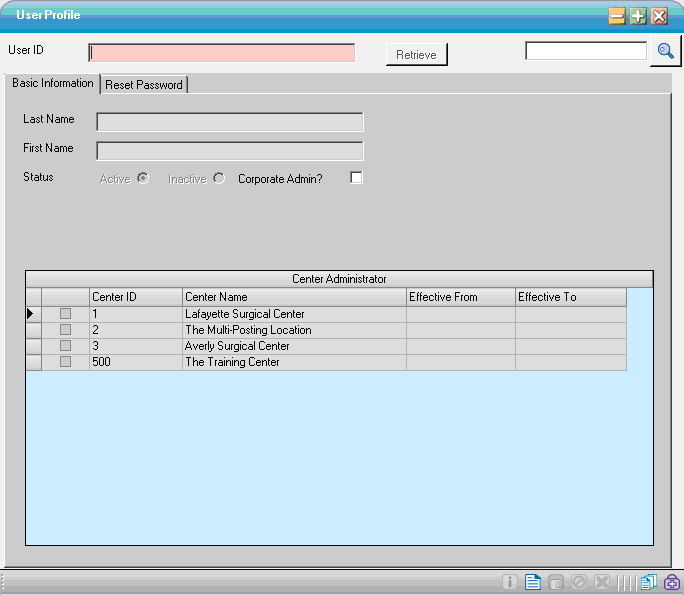Select the Active status radio button
The height and width of the screenshot is (595, 684).
pos(143,178)
